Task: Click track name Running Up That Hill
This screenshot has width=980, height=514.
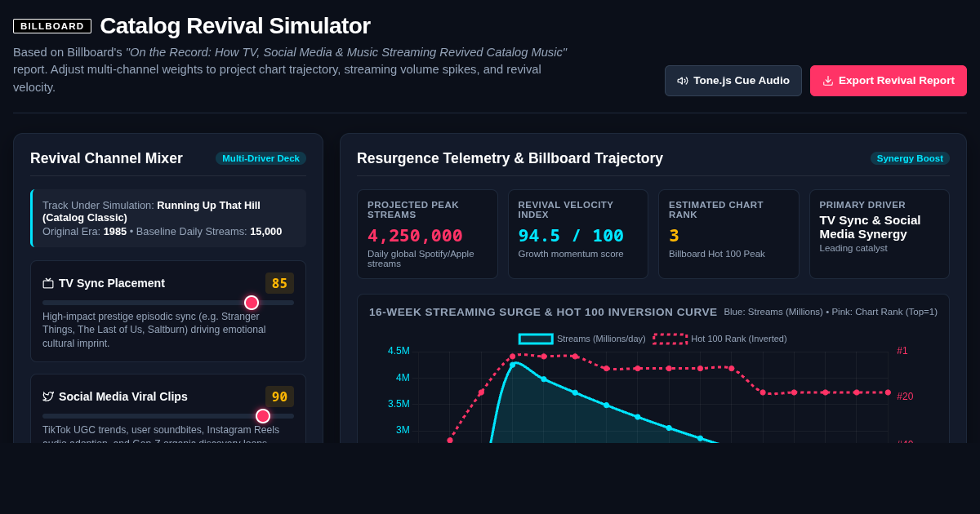Action: (151, 211)
